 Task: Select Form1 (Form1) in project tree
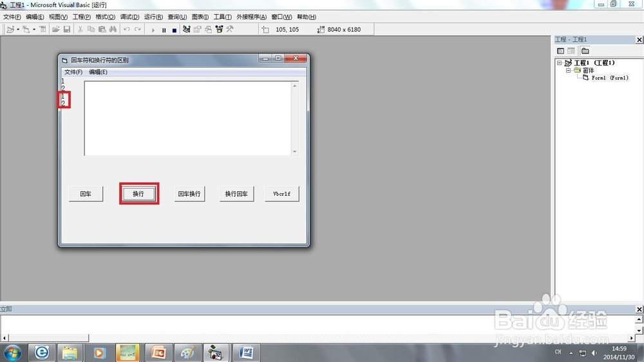[x=610, y=78]
